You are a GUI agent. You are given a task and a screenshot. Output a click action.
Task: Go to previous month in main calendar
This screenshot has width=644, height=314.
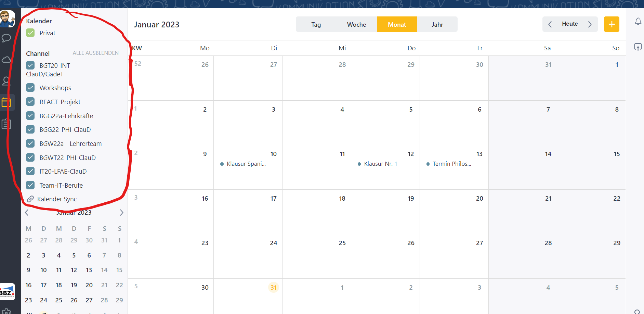coord(550,24)
